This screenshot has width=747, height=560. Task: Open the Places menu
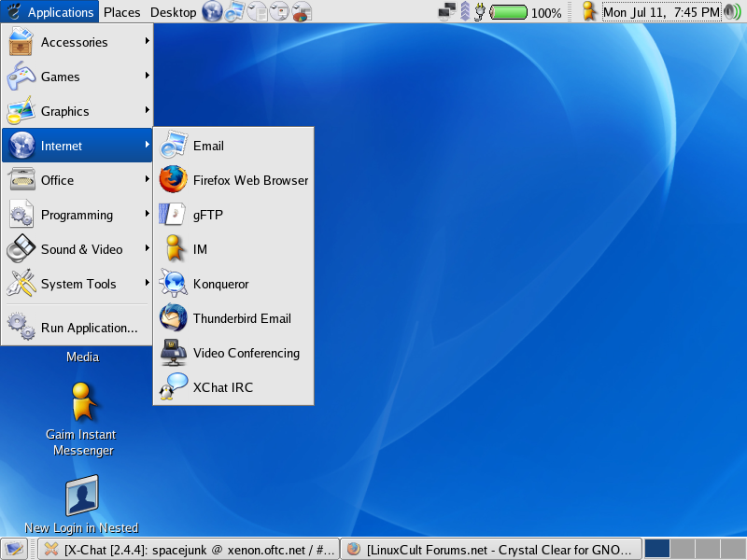122,12
